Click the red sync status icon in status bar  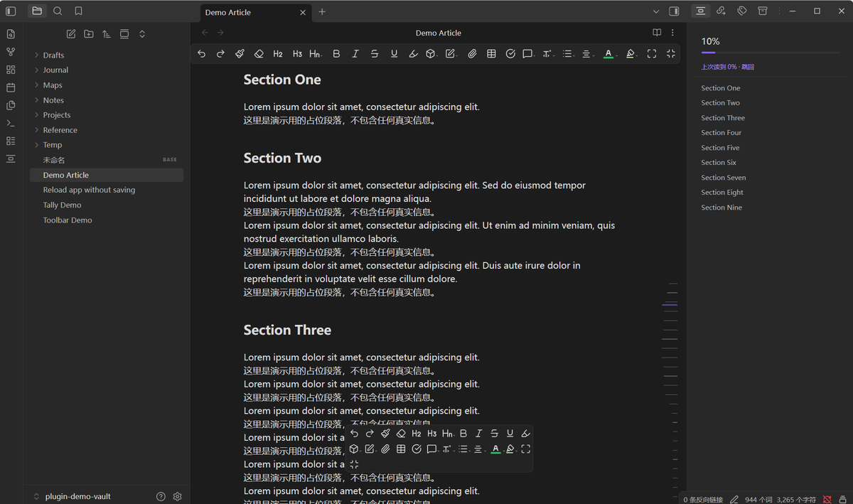pyautogui.click(x=827, y=500)
